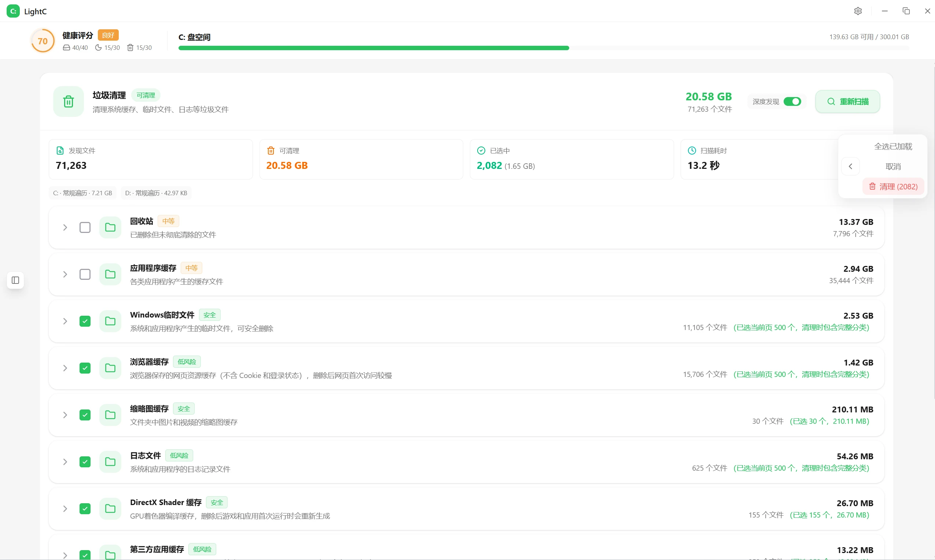
Task: Expand the 回收站 category row
Action: coord(65,227)
